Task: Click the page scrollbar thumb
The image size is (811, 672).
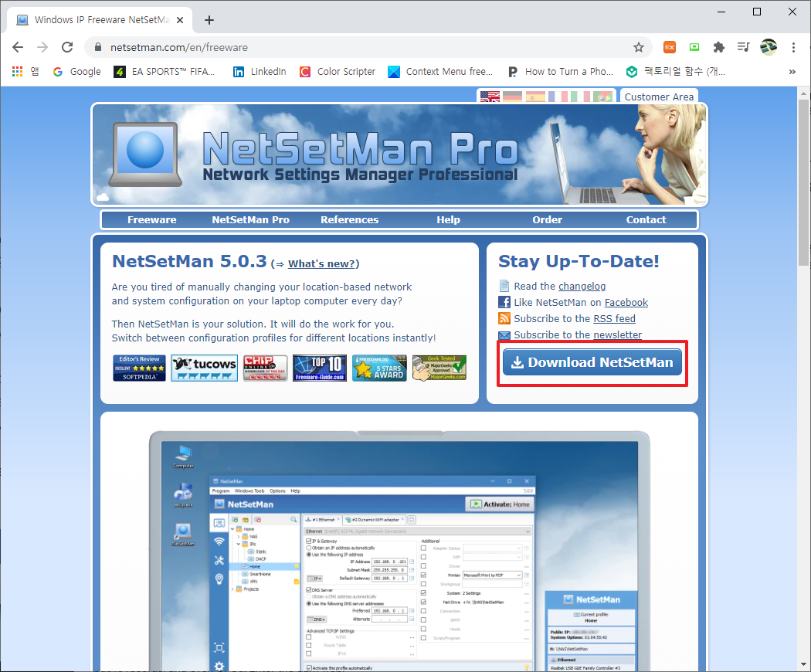Action: (803, 182)
